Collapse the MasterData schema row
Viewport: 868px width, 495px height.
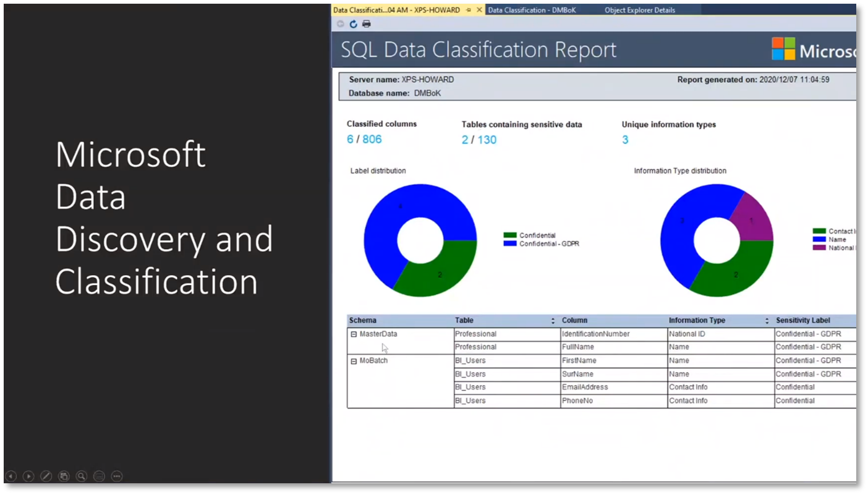coord(354,334)
